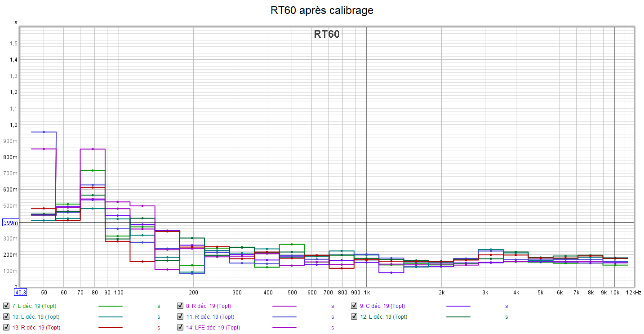
Task: Uncheck the "13: R déc. 19 (Topt)" checkbox
Action: pos(6,327)
